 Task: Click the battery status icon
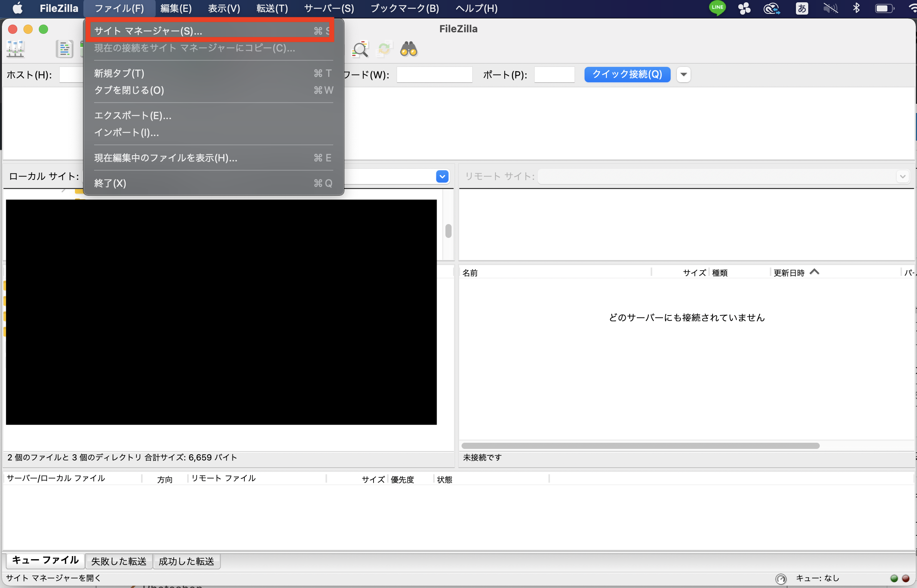click(885, 8)
